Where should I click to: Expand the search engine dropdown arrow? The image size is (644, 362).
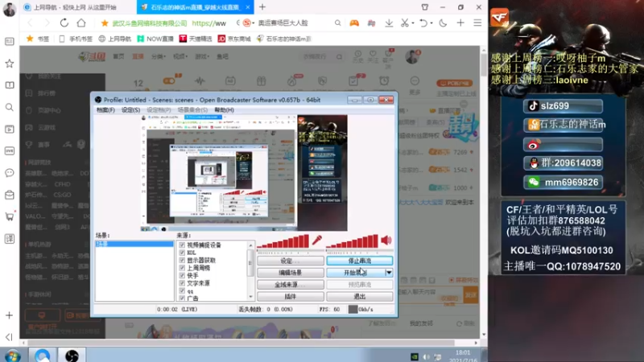[254, 23]
